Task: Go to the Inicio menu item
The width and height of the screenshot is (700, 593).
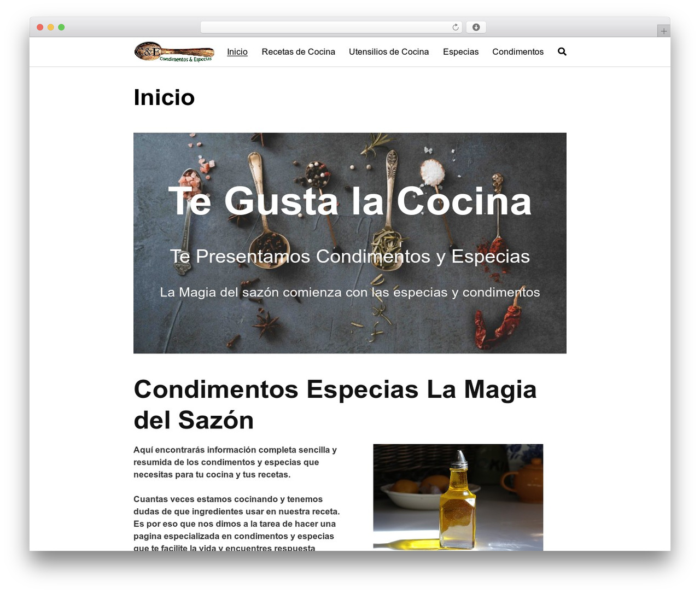Action: pos(237,51)
